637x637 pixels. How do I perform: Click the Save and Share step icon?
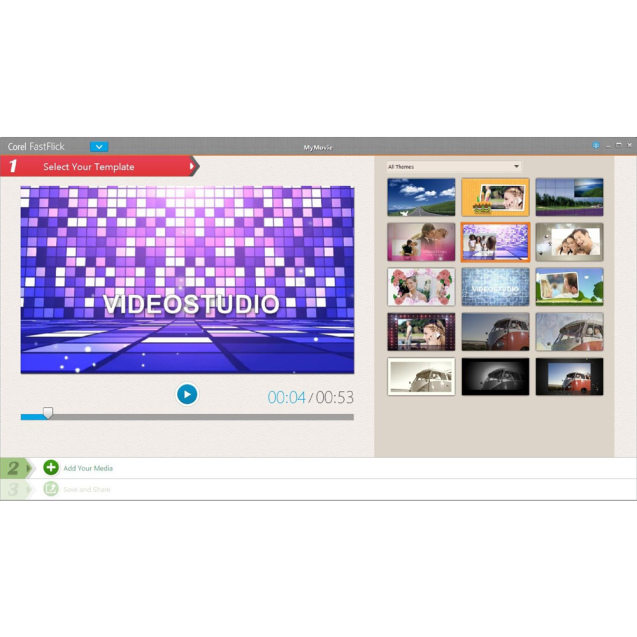pyautogui.click(x=51, y=489)
